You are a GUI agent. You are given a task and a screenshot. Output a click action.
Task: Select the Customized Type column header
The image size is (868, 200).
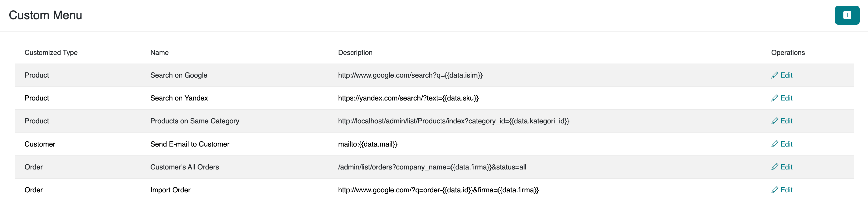point(51,53)
